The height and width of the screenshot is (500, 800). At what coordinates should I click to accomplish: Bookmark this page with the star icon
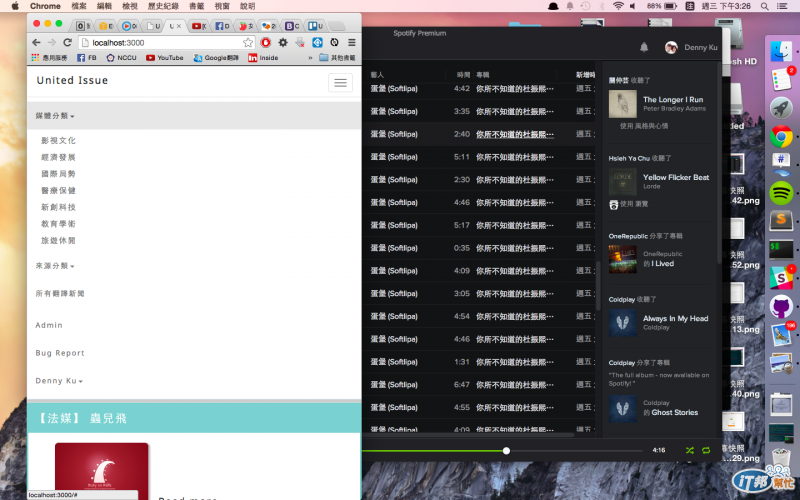pyautogui.click(x=248, y=42)
